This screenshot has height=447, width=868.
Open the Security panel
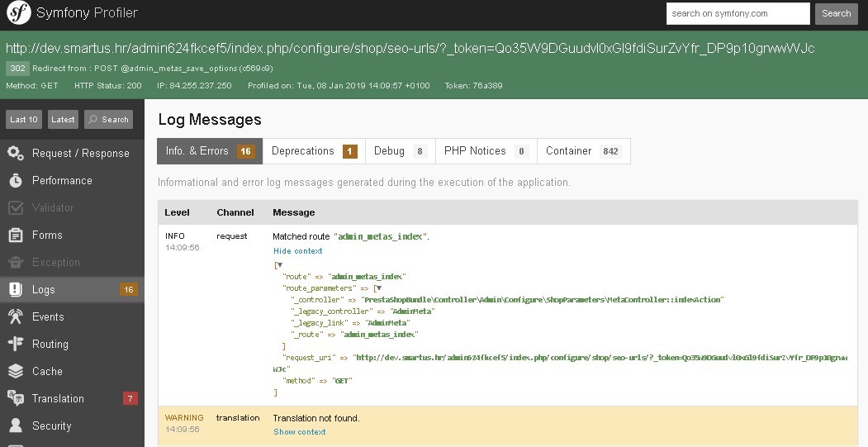72,426
